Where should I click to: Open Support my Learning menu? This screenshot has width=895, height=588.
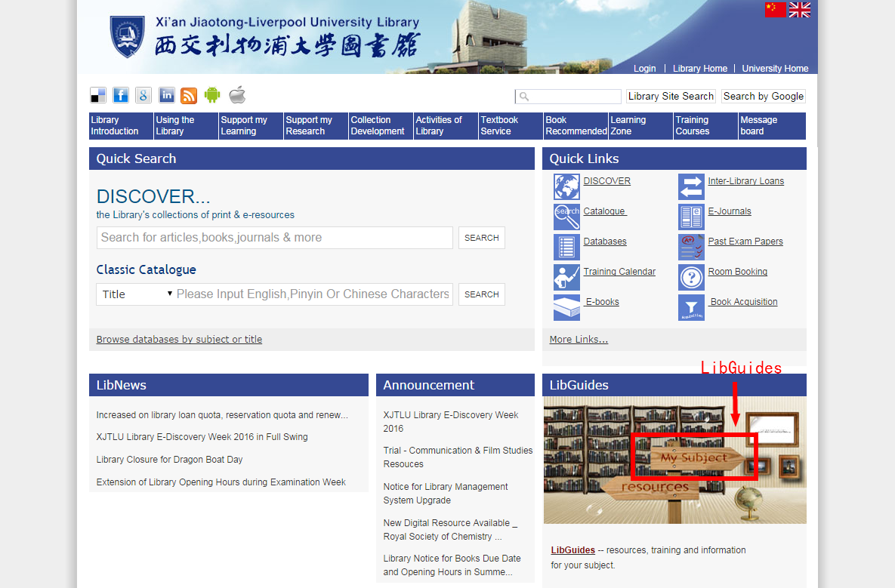pos(252,125)
